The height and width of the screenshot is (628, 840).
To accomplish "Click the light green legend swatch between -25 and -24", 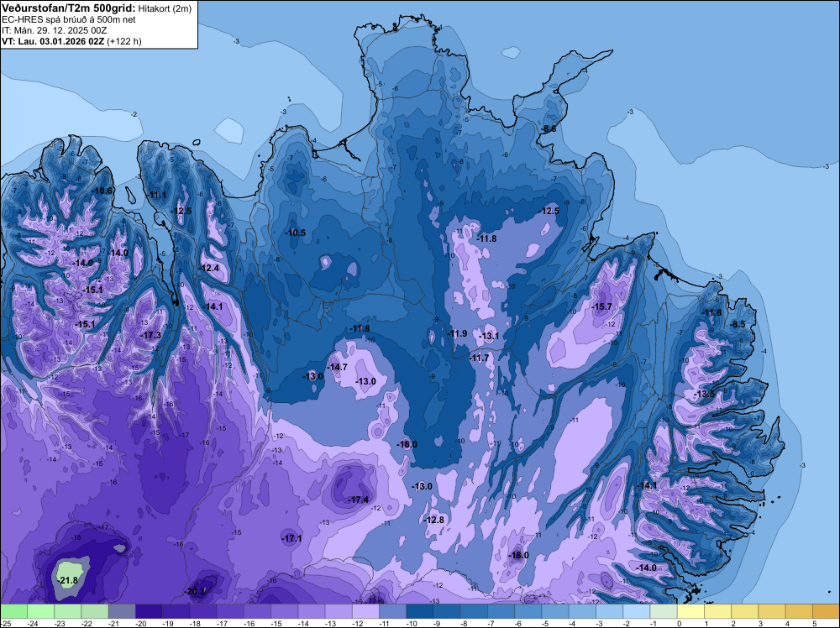I will 13,611.
